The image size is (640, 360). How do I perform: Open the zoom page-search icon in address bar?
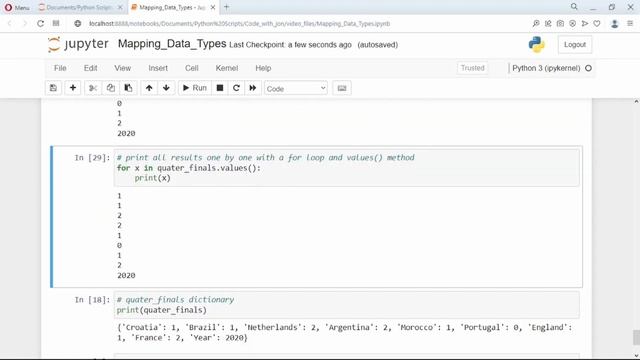(x=536, y=24)
